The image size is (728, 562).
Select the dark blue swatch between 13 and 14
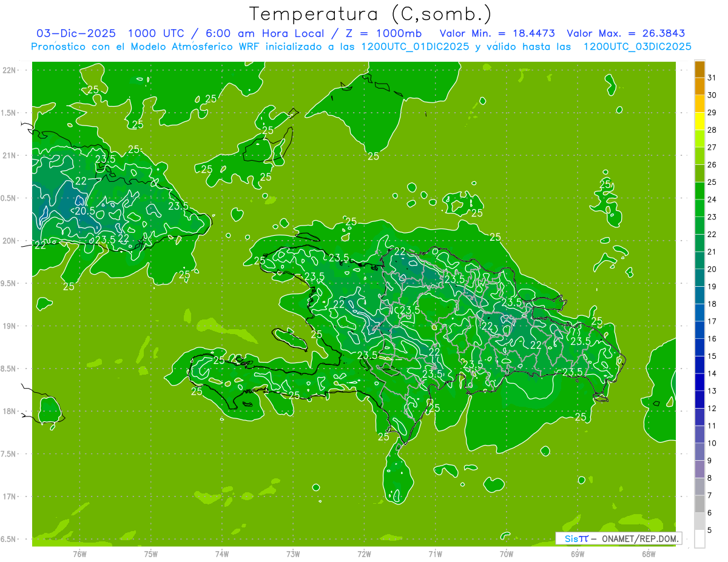[x=699, y=383]
